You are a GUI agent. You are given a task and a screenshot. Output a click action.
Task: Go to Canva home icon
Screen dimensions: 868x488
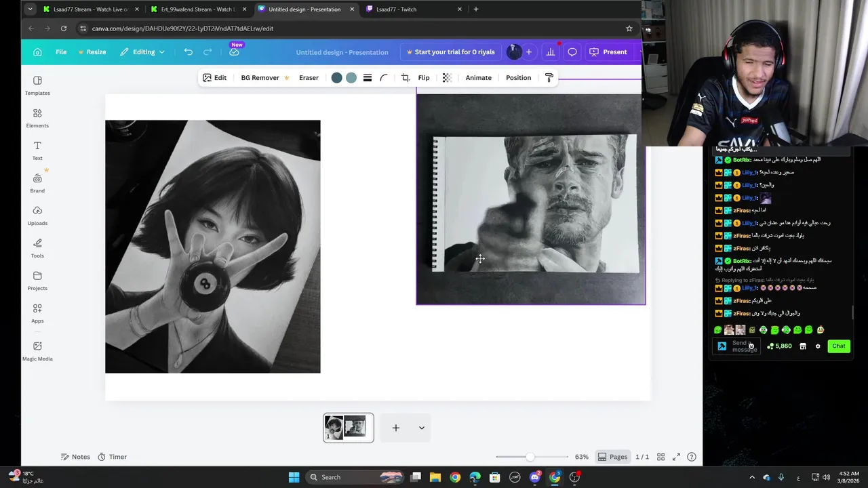pos(37,52)
